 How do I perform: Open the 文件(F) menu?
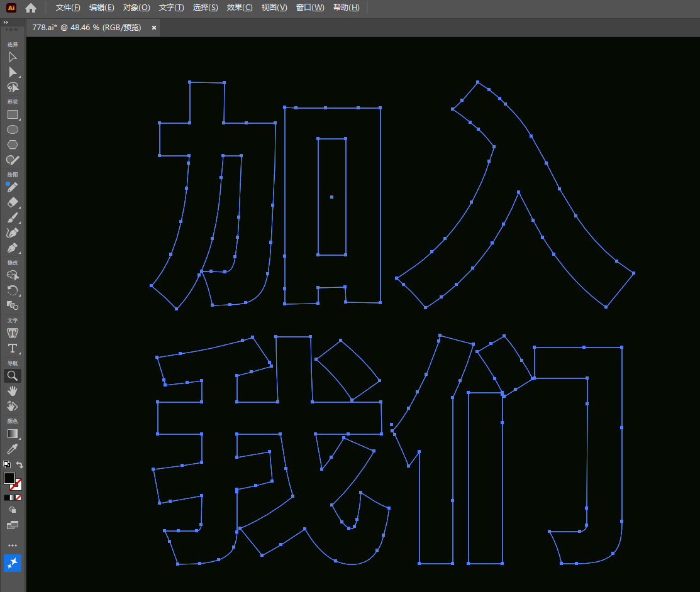pyautogui.click(x=68, y=8)
